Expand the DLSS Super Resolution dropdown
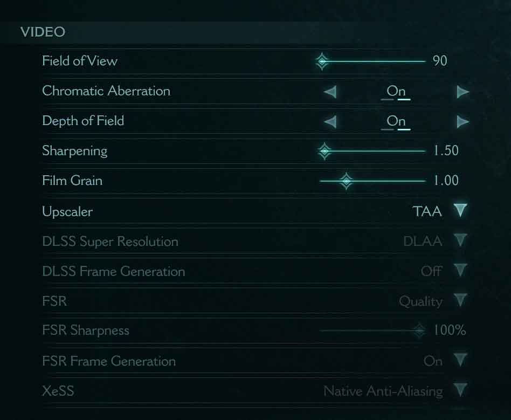 [460, 240]
